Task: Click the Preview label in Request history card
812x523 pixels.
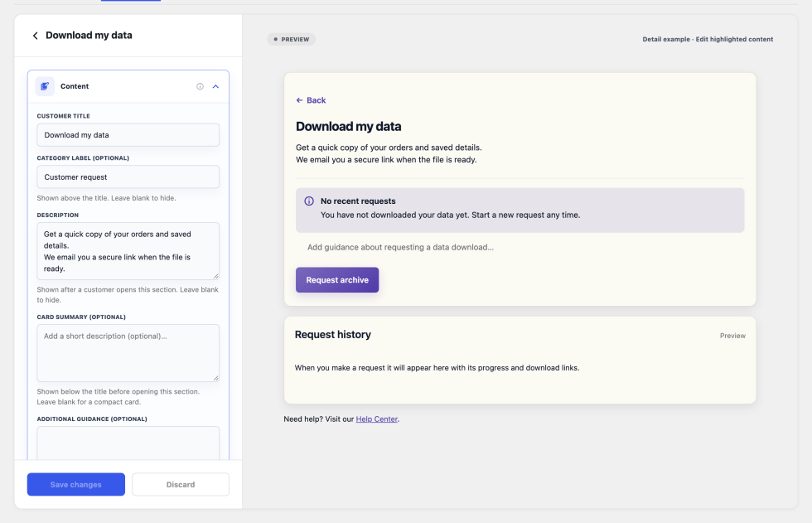Action: [732, 336]
